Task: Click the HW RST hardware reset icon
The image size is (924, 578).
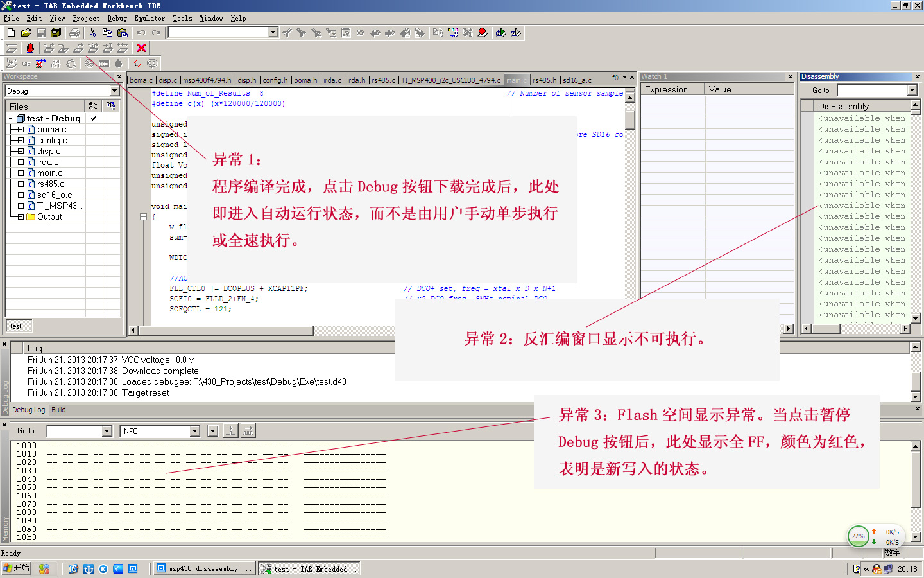Action: point(56,64)
